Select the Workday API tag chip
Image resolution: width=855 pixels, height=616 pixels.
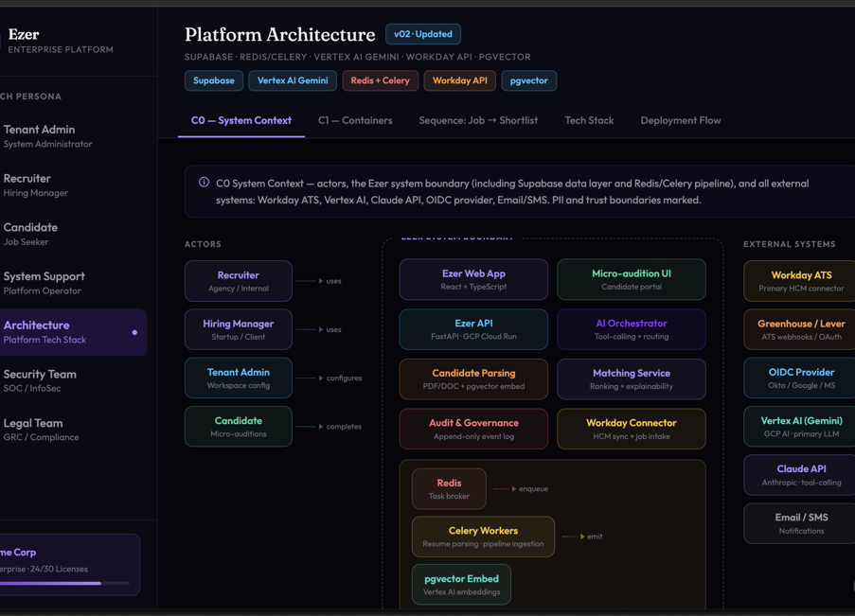coord(459,80)
